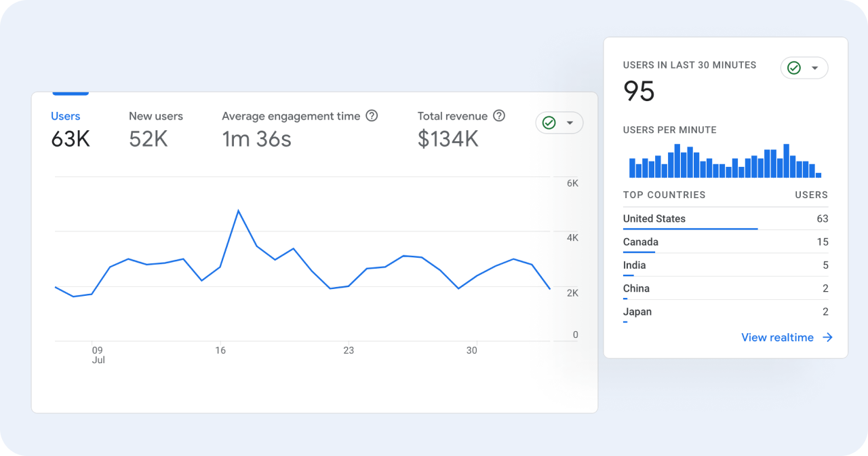The width and height of the screenshot is (868, 456).
Task: Click the 09 Jul axis label
Action: pos(98,355)
